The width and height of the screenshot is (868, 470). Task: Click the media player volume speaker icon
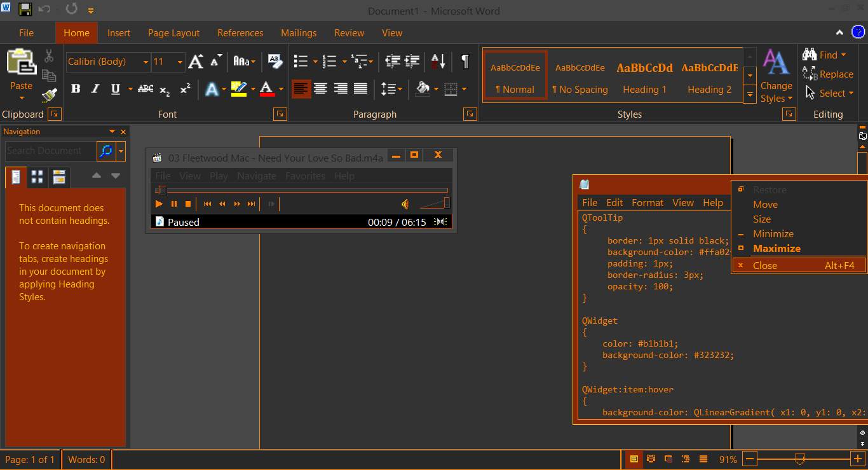tap(405, 204)
